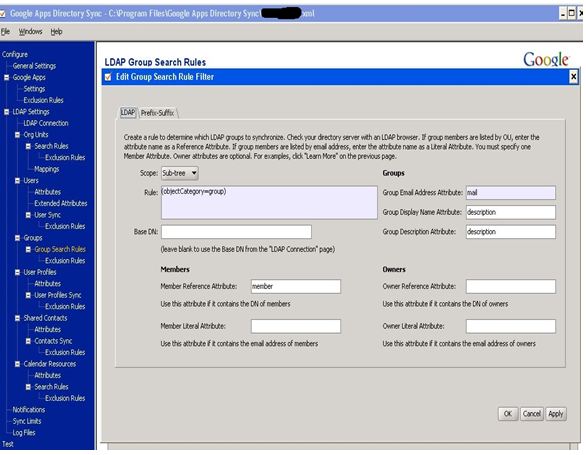Click Test in the sidebar
This screenshot has width=586, height=455.
[8, 444]
